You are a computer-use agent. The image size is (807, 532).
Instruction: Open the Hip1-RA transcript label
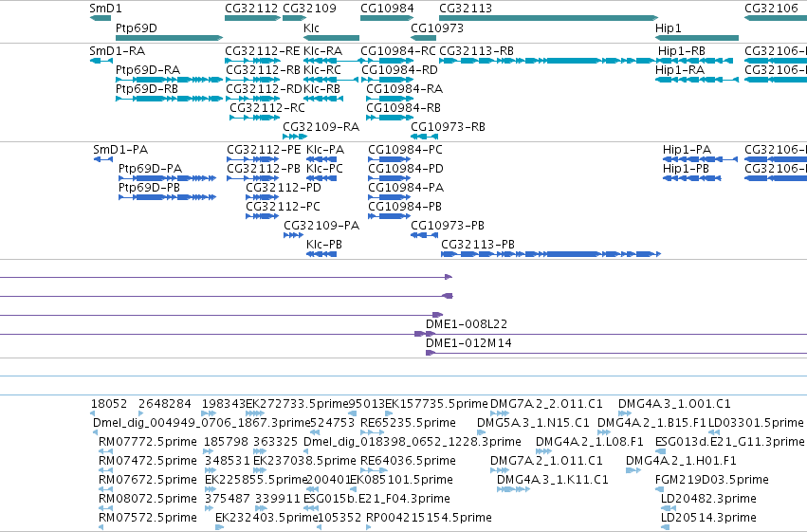coord(680,69)
